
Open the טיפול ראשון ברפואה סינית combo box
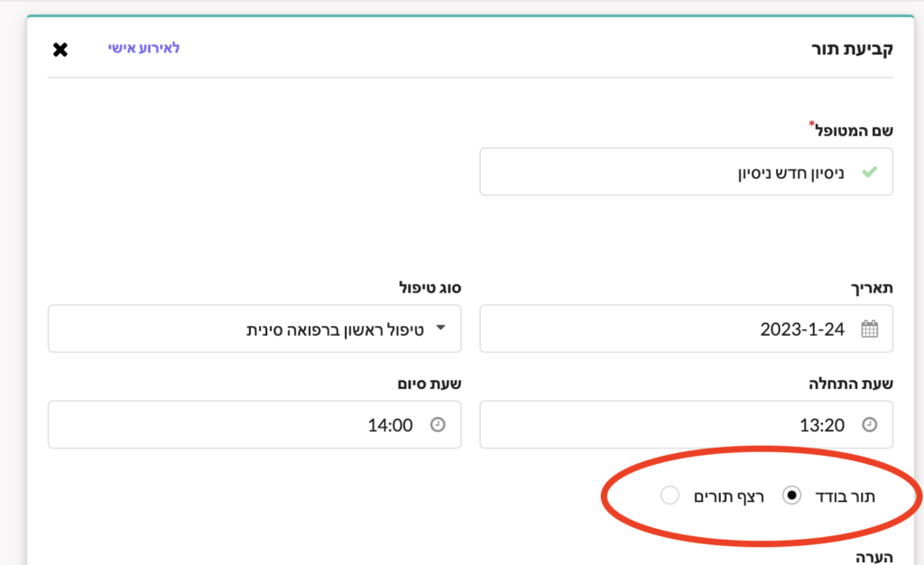pyautogui.click(x=254, y=329)
